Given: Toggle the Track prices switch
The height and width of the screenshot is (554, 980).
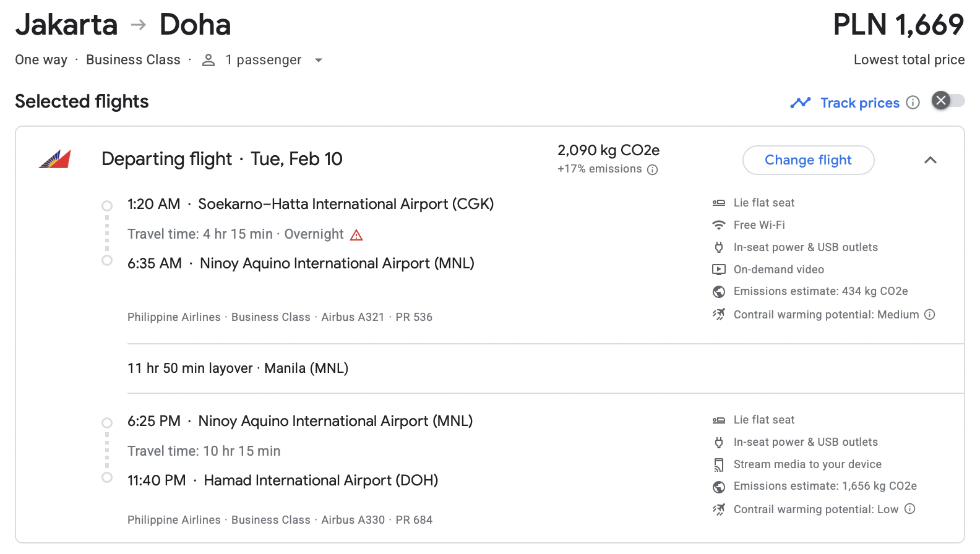Looking at the screenshot, I should click(948, 101).
